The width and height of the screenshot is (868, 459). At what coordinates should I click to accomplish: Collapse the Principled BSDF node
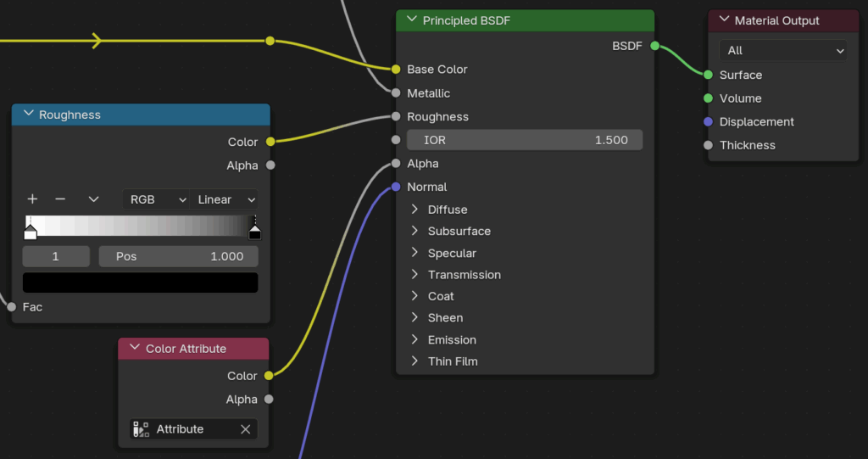point(412,20)
